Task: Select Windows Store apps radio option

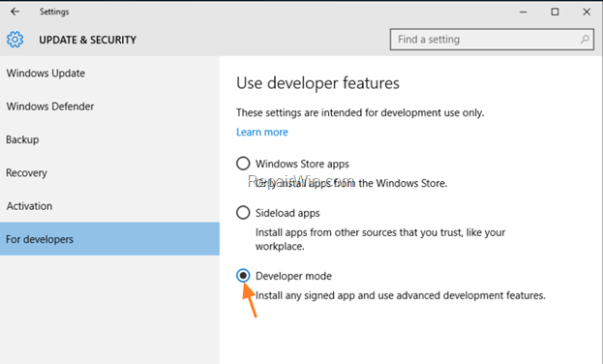Action: tap(243, 164)
